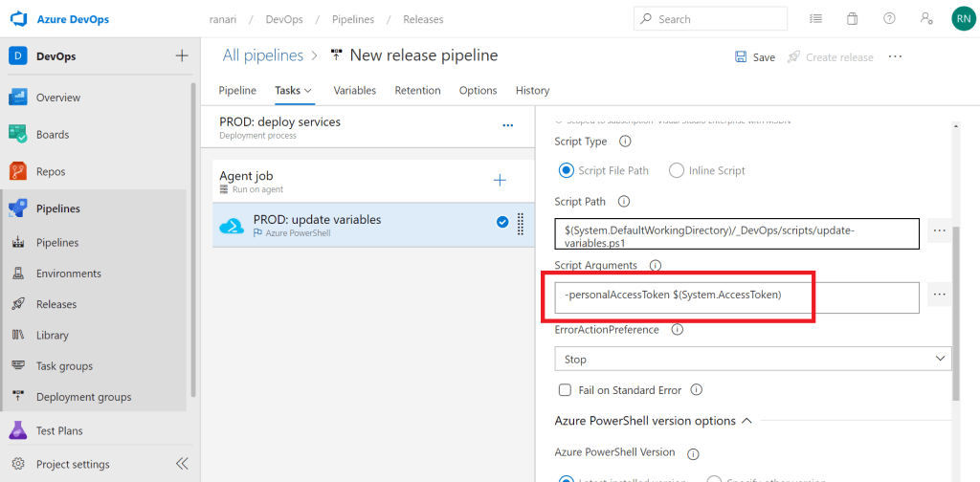
Task: Click the Azure DevOps logo icon
Action: click(19, 19)
